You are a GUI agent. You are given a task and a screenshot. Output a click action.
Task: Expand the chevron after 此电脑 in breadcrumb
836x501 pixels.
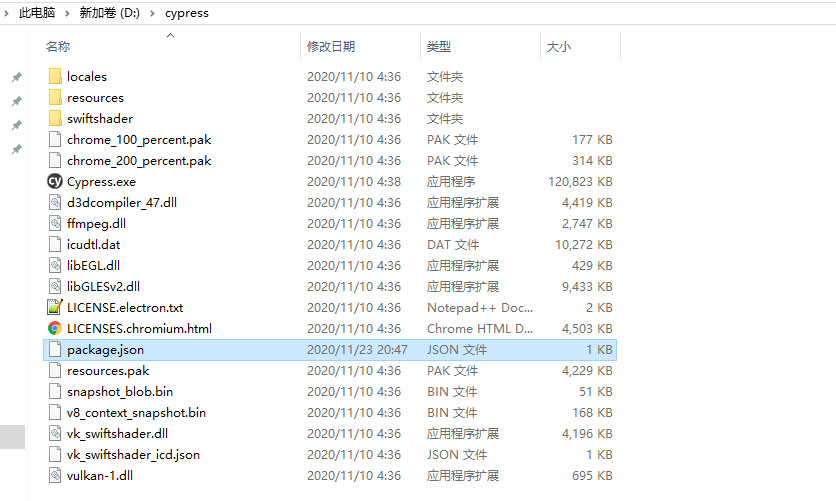67,13
